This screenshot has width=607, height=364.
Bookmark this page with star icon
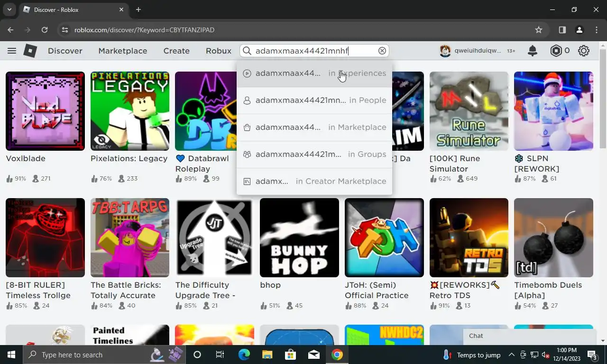point(539,30)
